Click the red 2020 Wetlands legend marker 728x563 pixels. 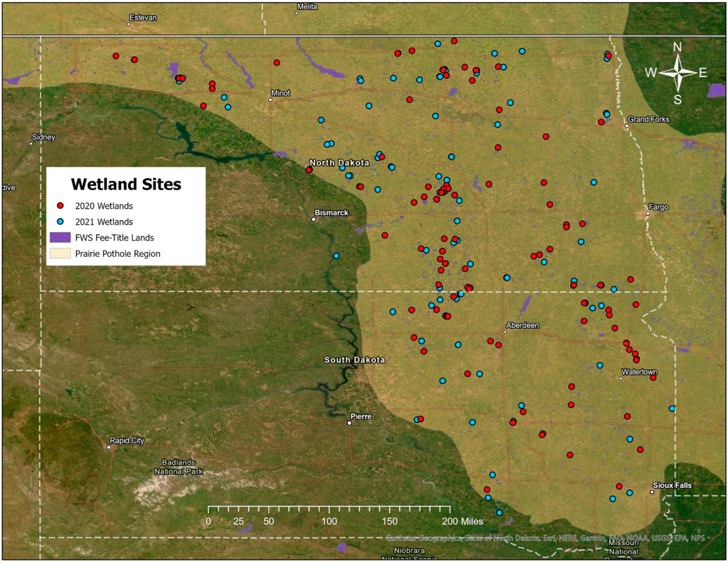[60, 206]
